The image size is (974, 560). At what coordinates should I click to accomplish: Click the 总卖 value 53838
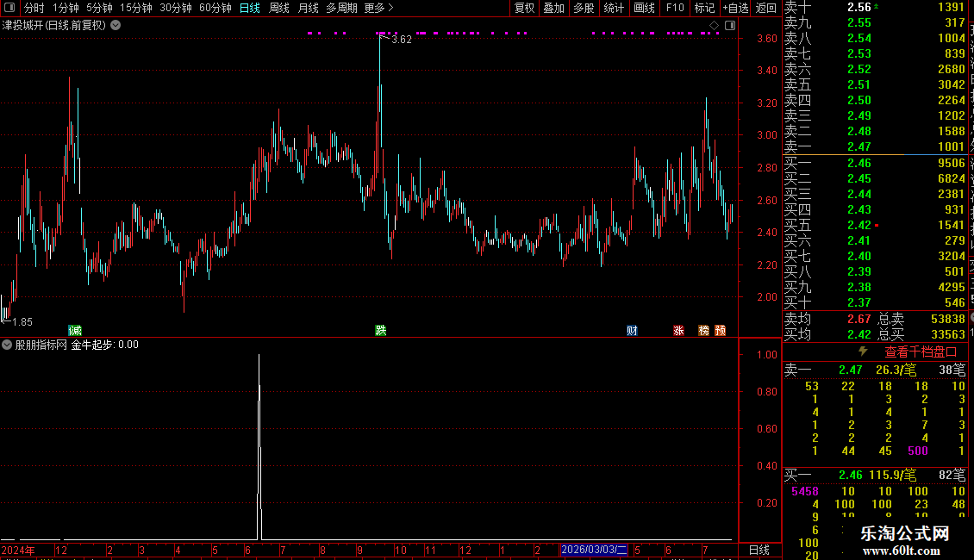pyautogui.click(x=948, y=319)
